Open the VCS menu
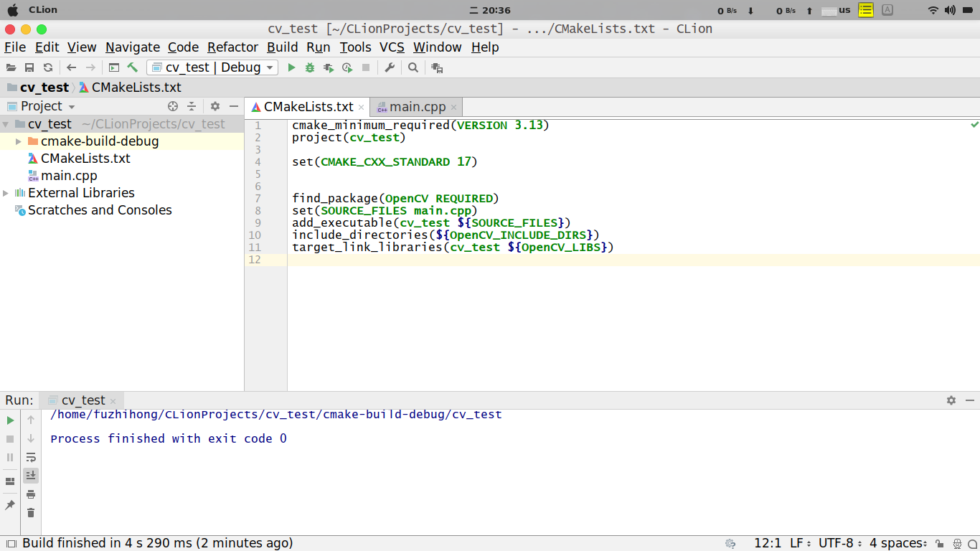The height and width of the screenshot is (551, 980). 392,47
